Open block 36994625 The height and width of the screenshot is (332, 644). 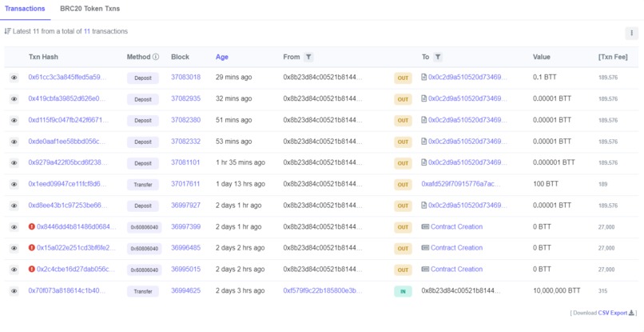tap(185, 290)
